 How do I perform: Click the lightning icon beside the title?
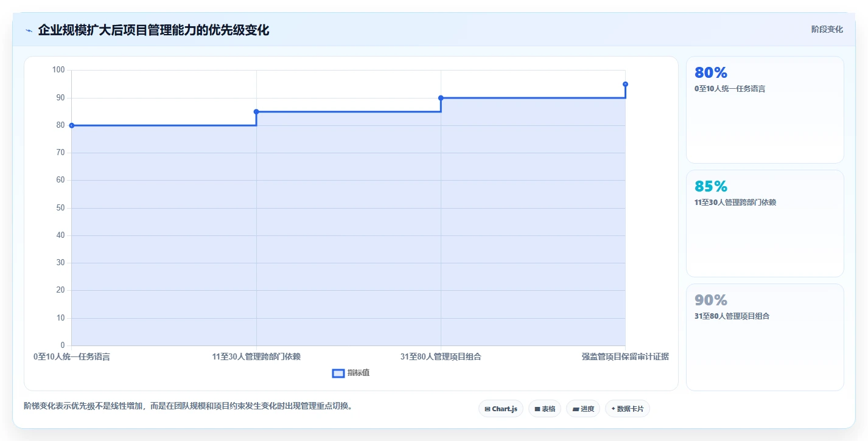(x=29, y=30)
